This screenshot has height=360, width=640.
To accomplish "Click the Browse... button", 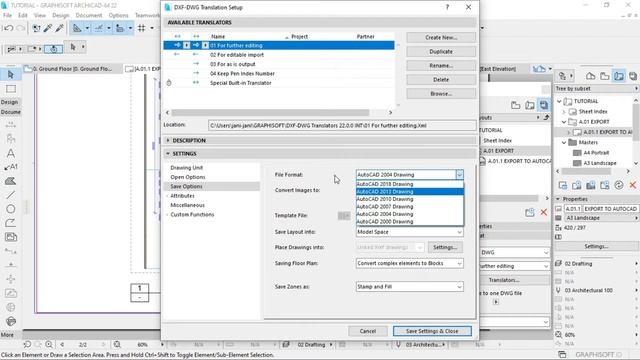I will pyautogui.click(x=441, y=93).
